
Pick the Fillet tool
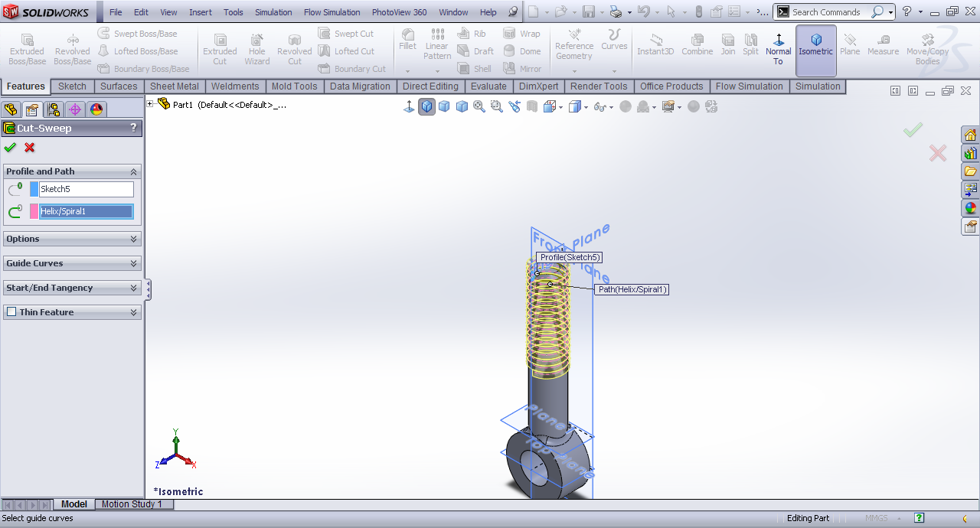click(x=408, y=40)
